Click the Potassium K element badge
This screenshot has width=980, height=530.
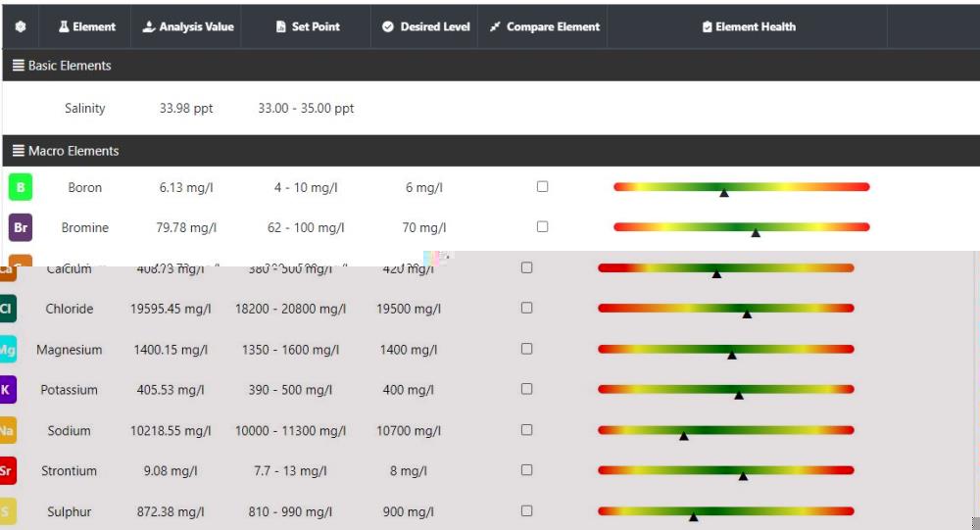(x=7, y=390)
